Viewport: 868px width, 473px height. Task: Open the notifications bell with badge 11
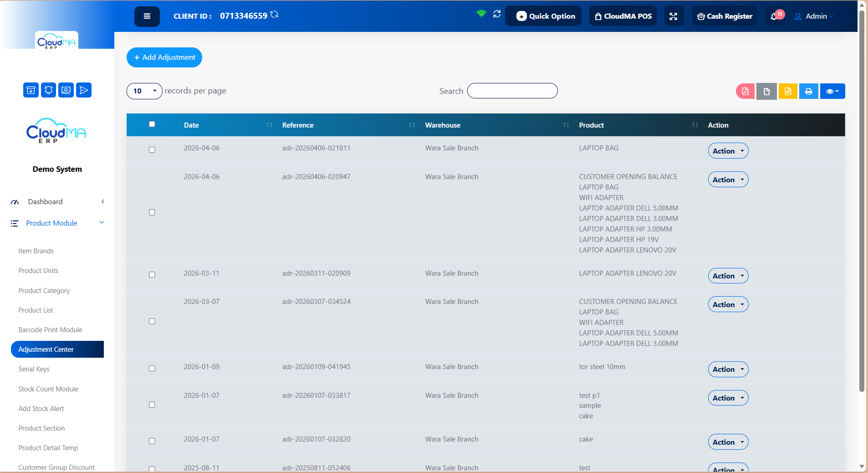pyautogui.click(x=774, y=16)
